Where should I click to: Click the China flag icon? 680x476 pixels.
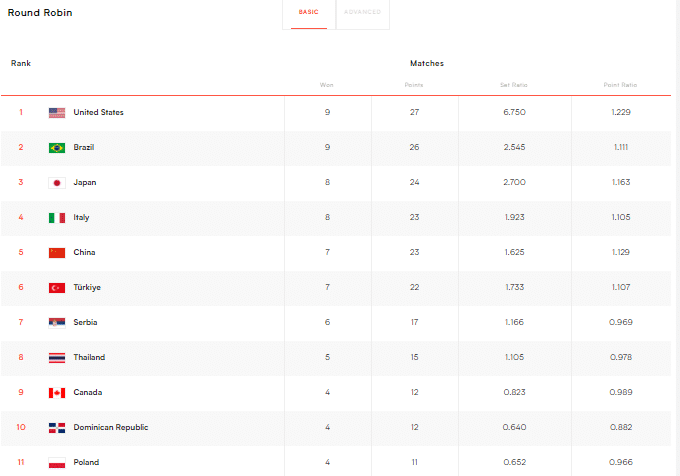click(x=57, y=253)
